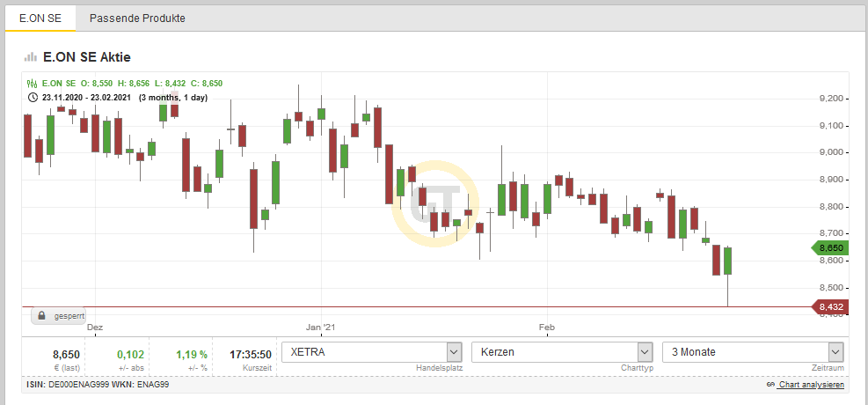The width and height of the screenshot is (868, 405).
Task: Click the 9,000 price axis label
Action: point(830,153)
